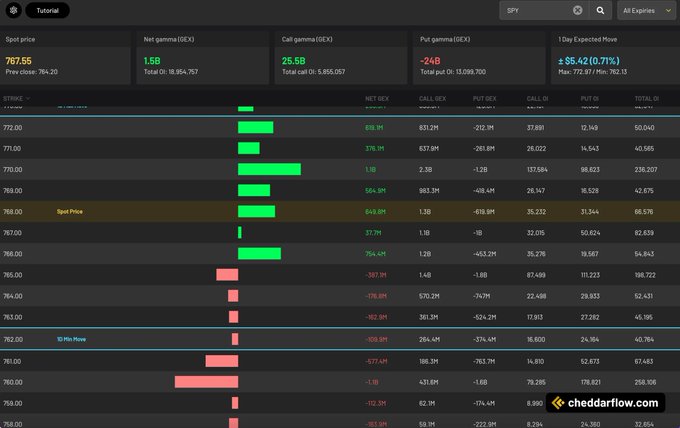Click the 1D Min Move label
This screenshot has height=428, width=680.
pos(72,339)
